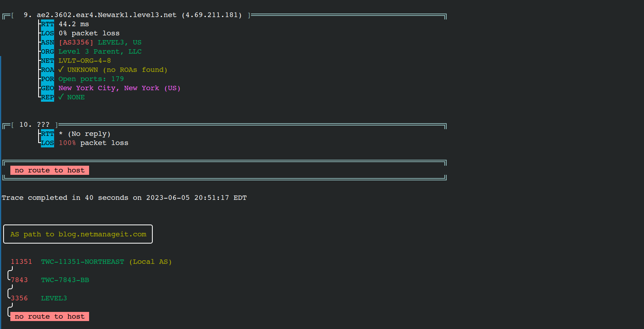Click TWC-7843-BB network name

click(x=65, y=280)
